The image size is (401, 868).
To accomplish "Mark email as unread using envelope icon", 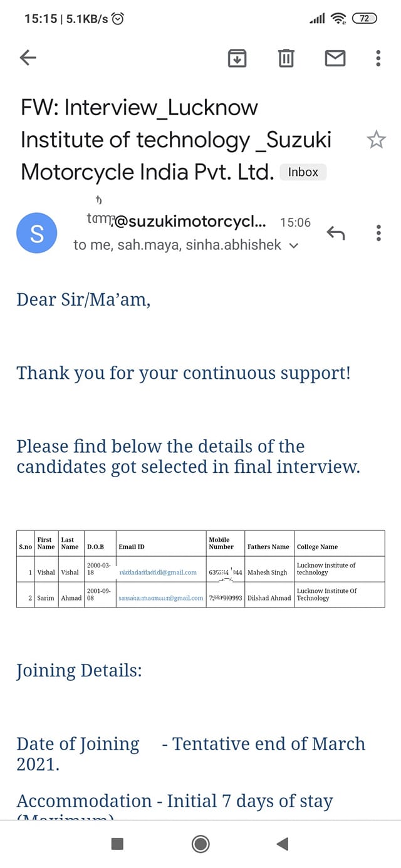I will tap(335, 58).
